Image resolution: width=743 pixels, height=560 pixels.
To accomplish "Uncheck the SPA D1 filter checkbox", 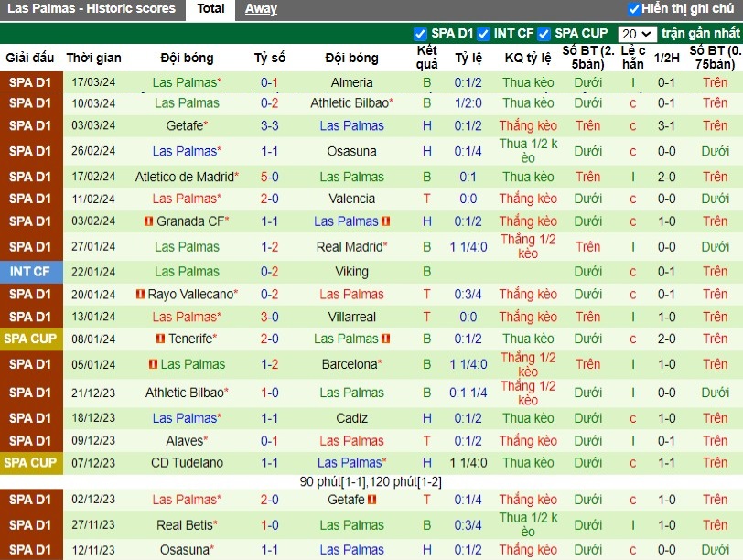I will coord(420,34).
